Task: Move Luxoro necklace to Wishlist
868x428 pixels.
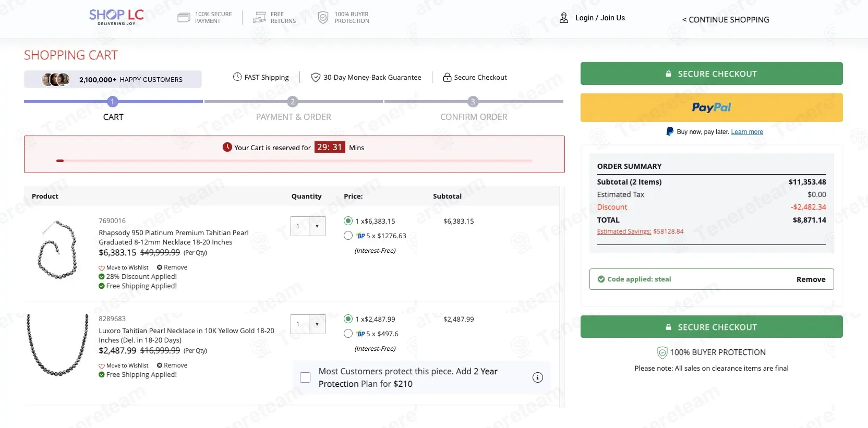Action: (x=127, y=366)
